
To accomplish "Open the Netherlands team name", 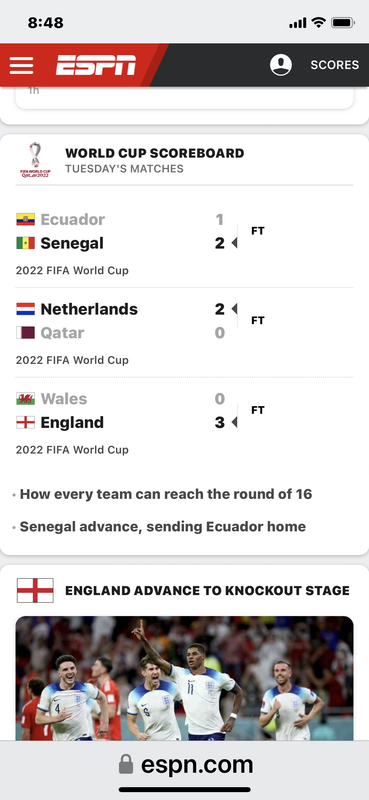I will 89,309.
